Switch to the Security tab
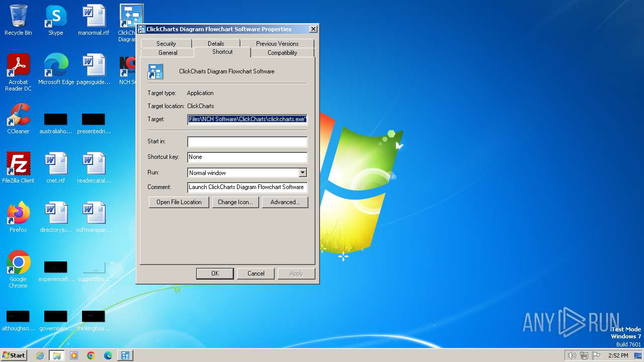This screenshot has width=644, height=362. [x=166, y=44]
